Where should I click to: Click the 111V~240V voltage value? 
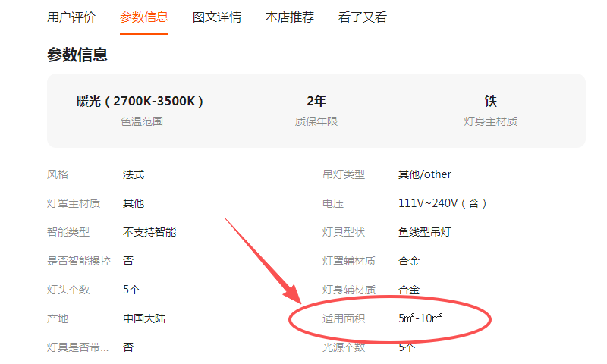[x=442, y=203]
